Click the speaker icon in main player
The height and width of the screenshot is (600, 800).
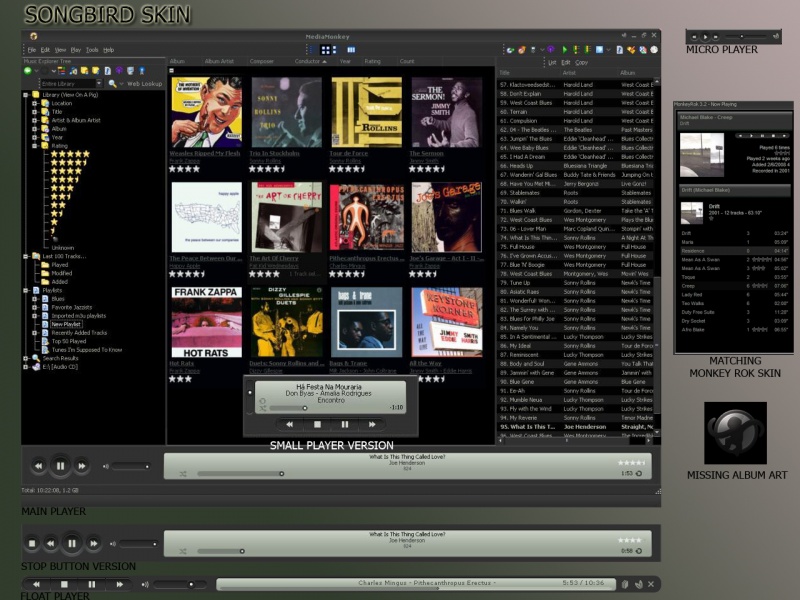tap(103, 466)
